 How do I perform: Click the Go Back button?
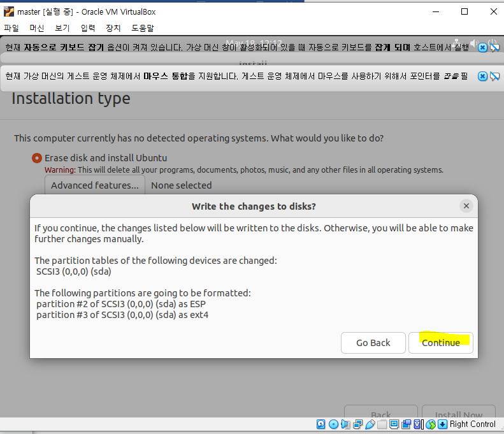point(373,343)
